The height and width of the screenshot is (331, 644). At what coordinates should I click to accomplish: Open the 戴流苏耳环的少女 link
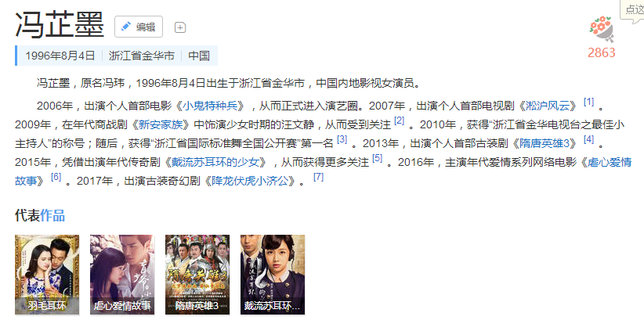click(x=215, y=162)
